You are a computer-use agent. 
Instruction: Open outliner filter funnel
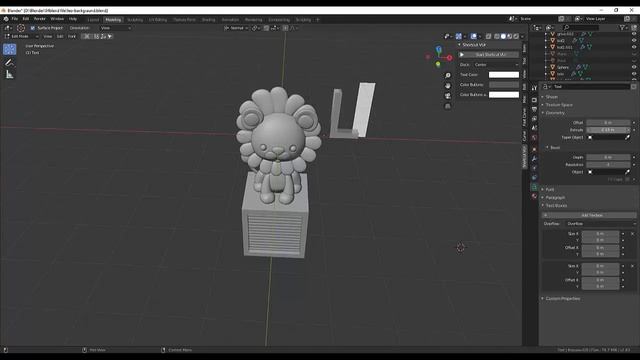click(x=622, y=28)
